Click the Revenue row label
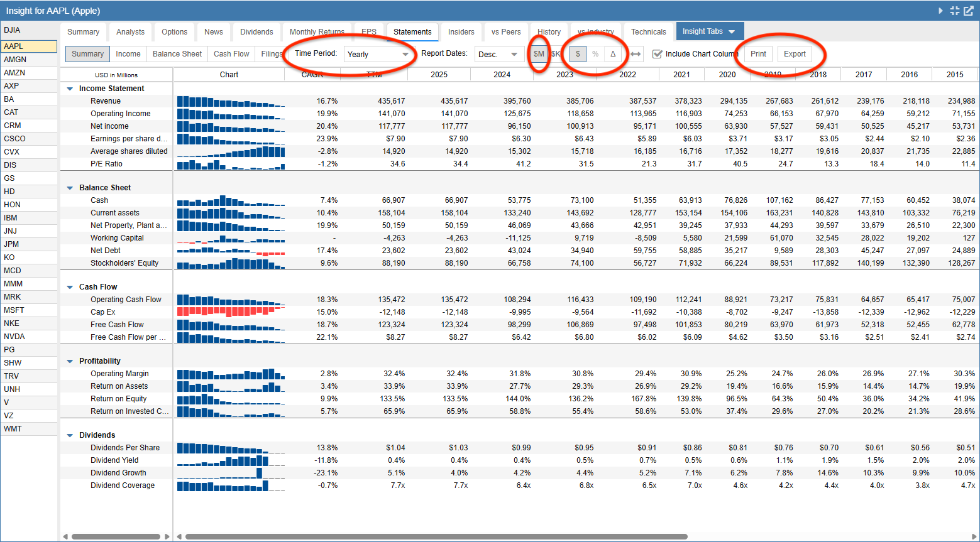This screenshot has height=542, width=980. [x=106, y=101]
